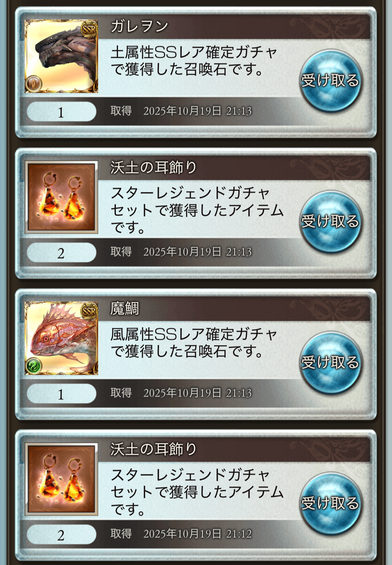Collect 魔鯛 using its 受け取る button
Screen dimensions: 392x565
pyautogui.click(x=330, y=363)
